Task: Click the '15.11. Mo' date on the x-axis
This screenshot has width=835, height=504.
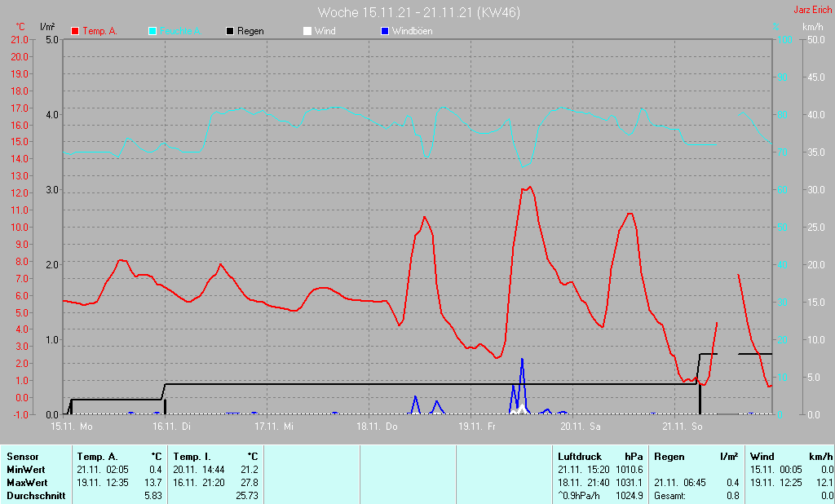Action: [x=72, y=427]
